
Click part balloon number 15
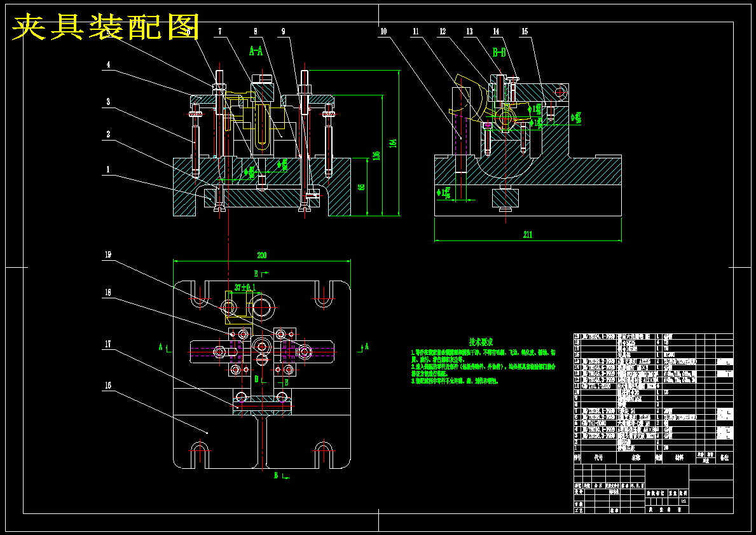tap(525, 31)
